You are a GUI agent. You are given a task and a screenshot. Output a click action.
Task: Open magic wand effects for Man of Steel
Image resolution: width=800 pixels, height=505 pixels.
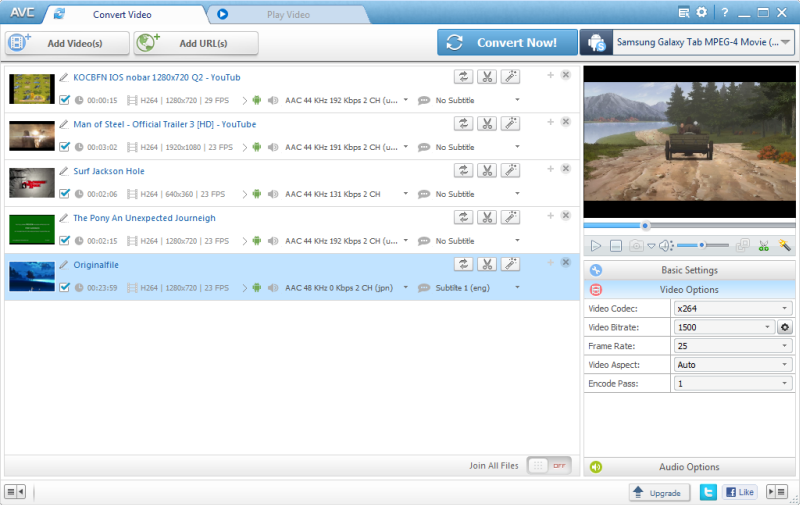[510, 123]
